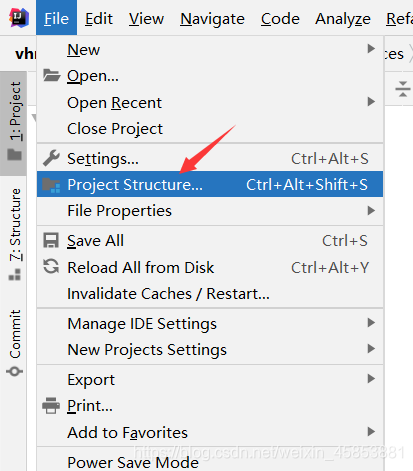The width and height of the screenshot is (413, 471).
Task: Click the wrench icon next to Settings
Action: pyautogui.click(x=51, y=158)
